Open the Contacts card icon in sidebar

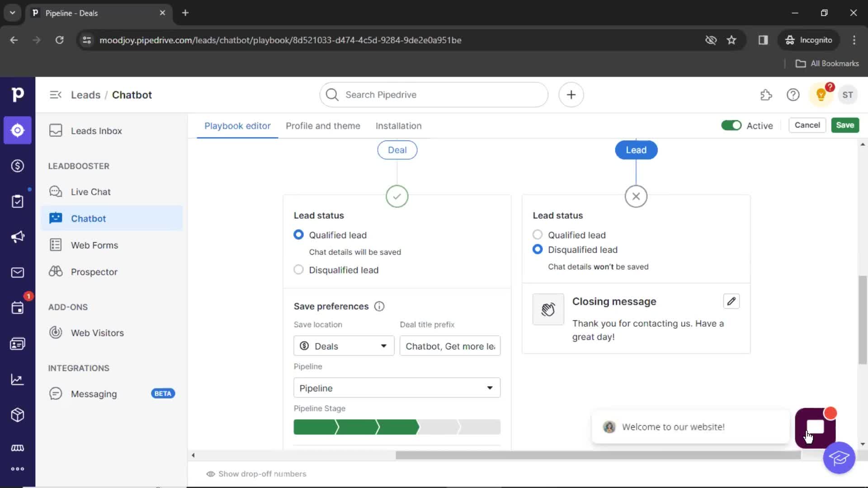17,344
